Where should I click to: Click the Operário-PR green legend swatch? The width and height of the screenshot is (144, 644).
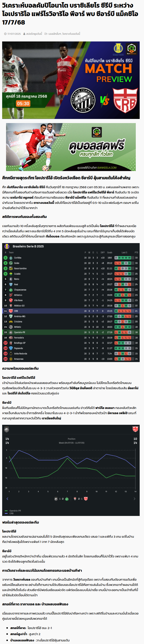6,511
